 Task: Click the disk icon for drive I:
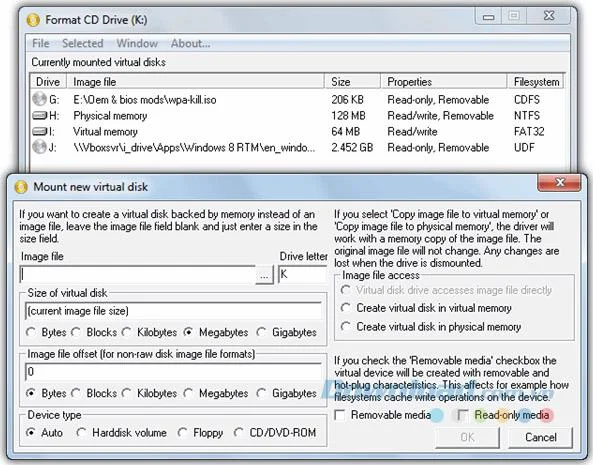[40, 132]
